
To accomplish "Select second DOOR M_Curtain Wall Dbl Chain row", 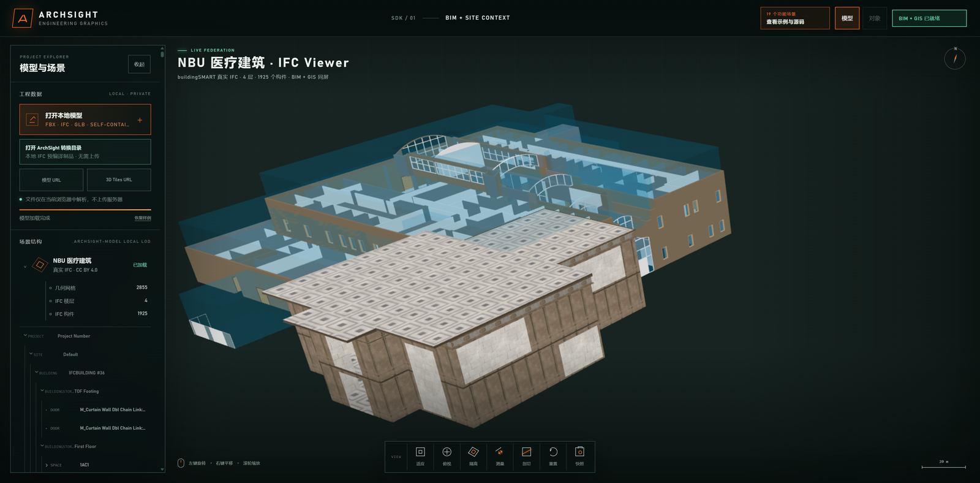I will click(x=96, y=428).
